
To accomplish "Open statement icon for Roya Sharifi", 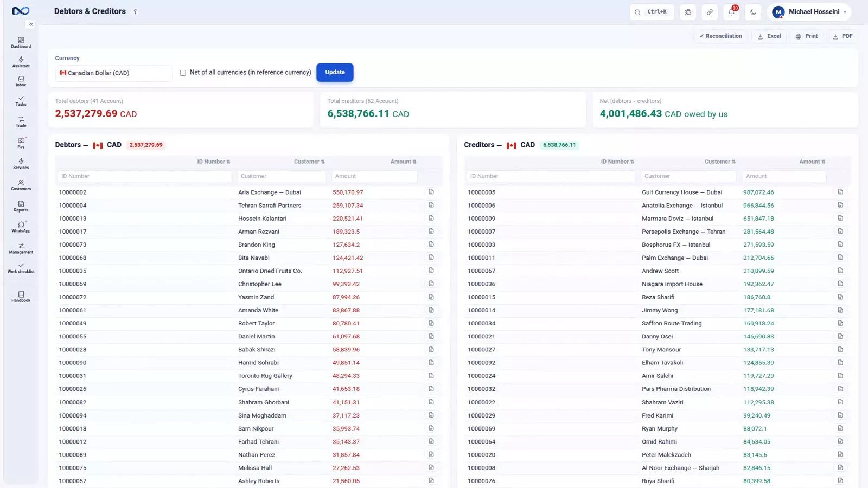I will click(840, 481).
